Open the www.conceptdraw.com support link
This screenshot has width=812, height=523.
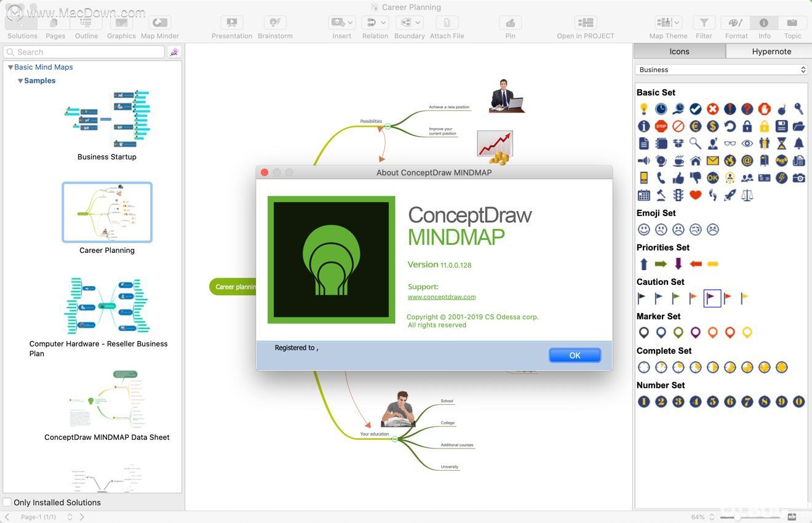pos(442,297)
